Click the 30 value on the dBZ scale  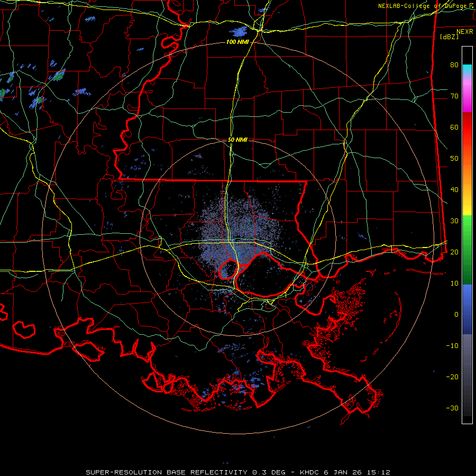[454, 221]
